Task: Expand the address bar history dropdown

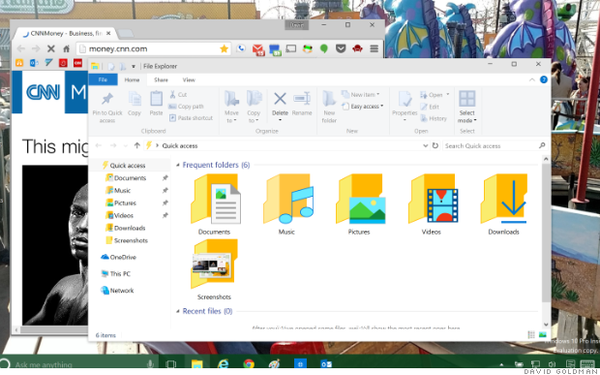Action: coord(425,145)
